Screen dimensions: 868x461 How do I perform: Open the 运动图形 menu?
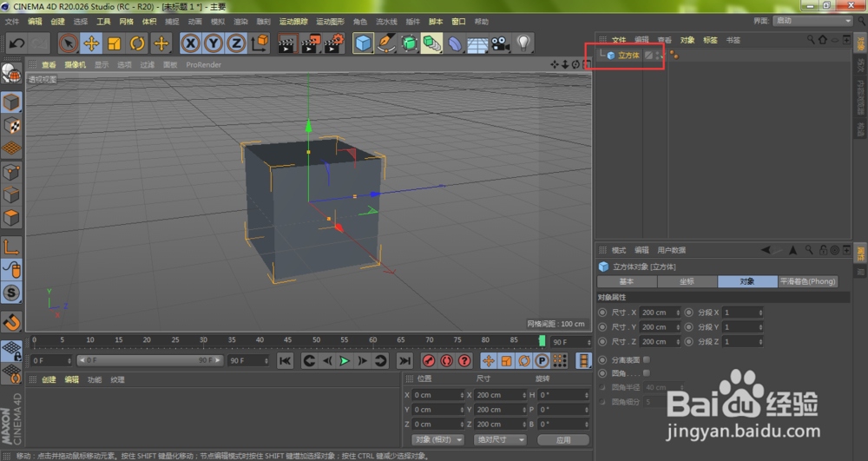(x=330, y=22)
